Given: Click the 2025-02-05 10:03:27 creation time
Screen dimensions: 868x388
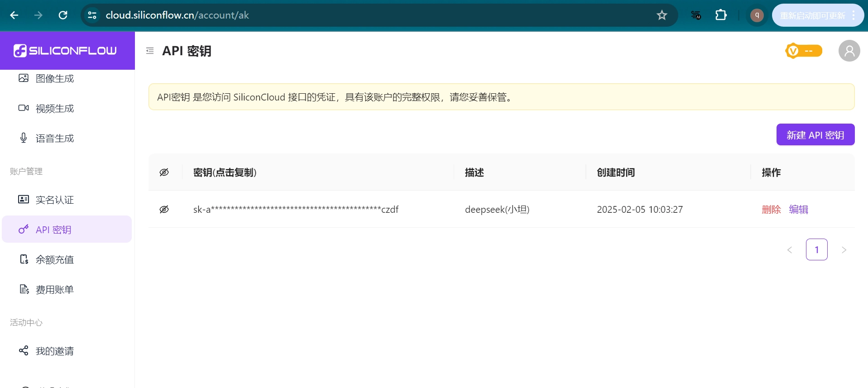Looking at the screenshot, I should click(640, 210).
